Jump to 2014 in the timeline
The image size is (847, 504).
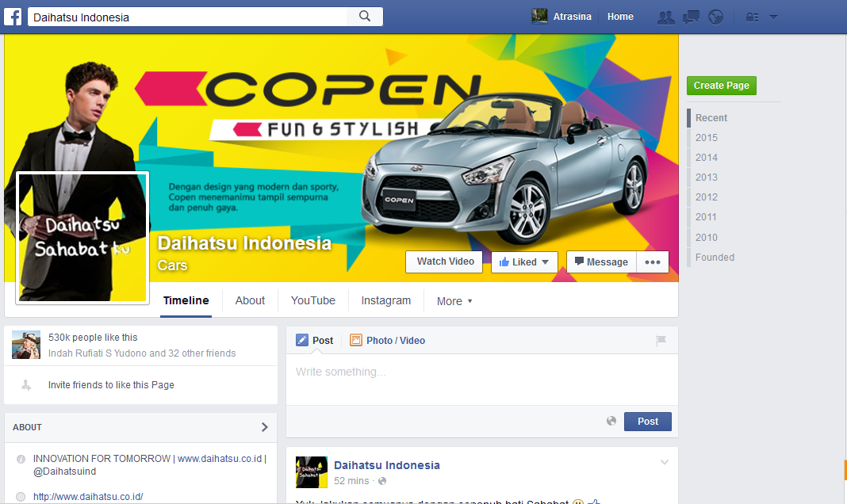point(707,158)
